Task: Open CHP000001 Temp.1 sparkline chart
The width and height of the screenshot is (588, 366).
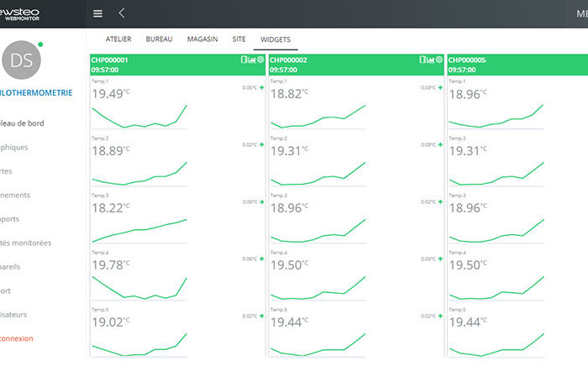Action: coord(139,117)
